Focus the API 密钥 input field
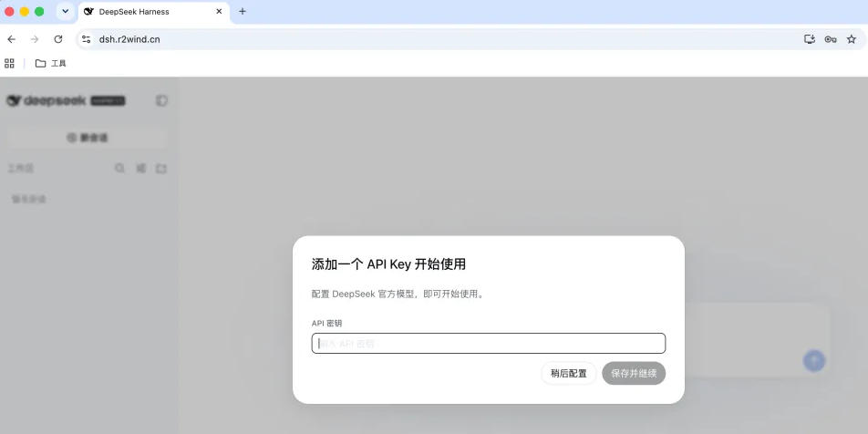The height and width of the screenshot is (434, 868). [x=489, y=343]
